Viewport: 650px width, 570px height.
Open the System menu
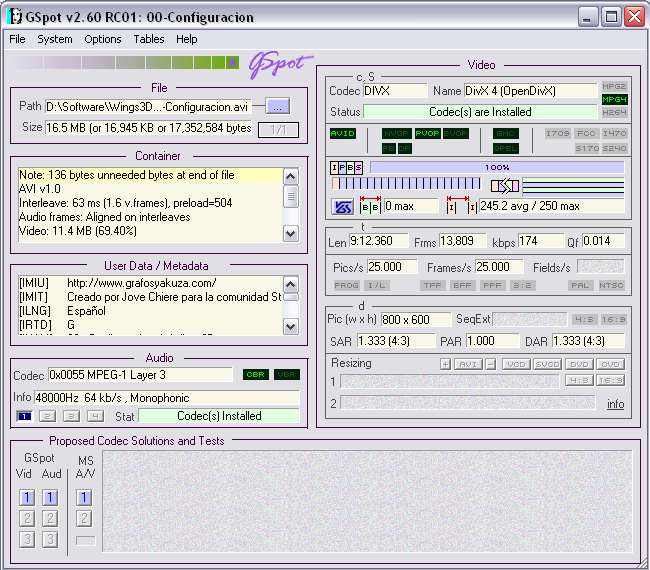click(x=55, y=39)
